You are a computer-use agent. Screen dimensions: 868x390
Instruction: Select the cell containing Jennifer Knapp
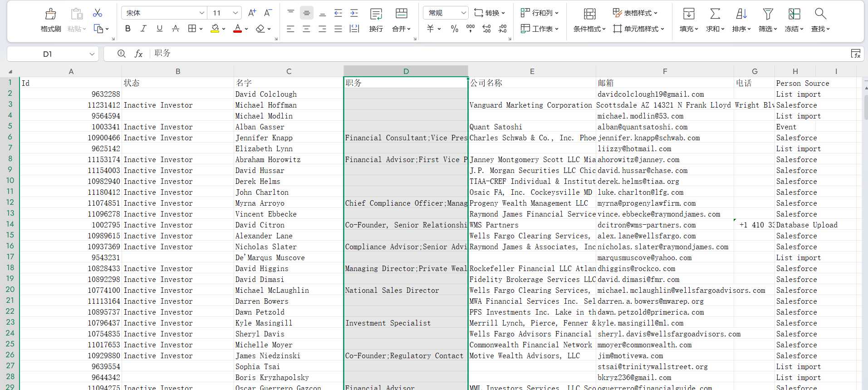click(x=289, y=138)
